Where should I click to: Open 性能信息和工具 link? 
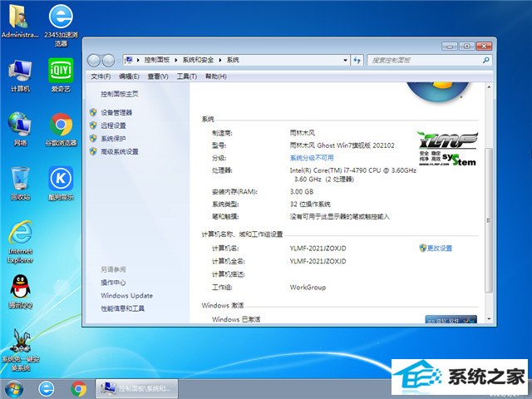click(x=122, y=308)
